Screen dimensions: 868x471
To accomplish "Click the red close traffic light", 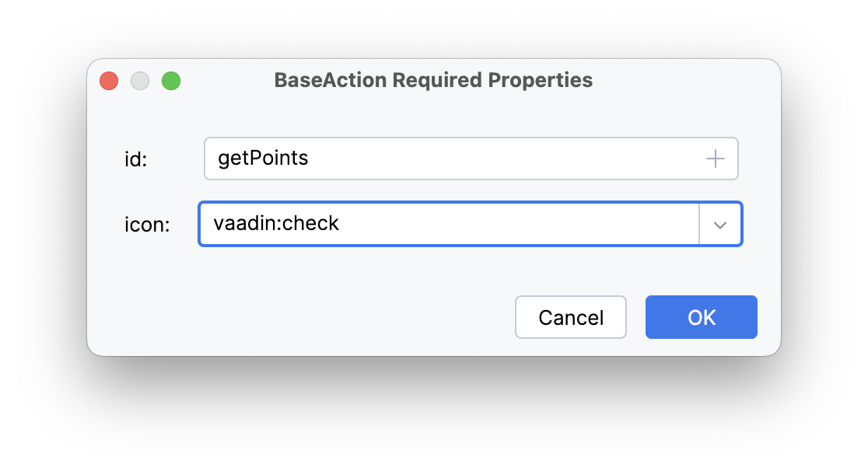I will pyautogui.click(x=109, y=80).
